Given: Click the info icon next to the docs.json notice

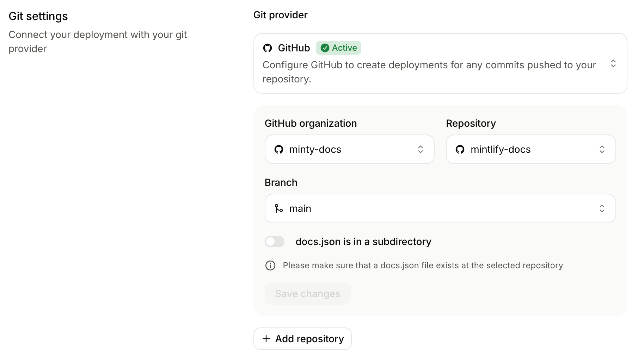Looking at the screenshot, I should 270,265.
